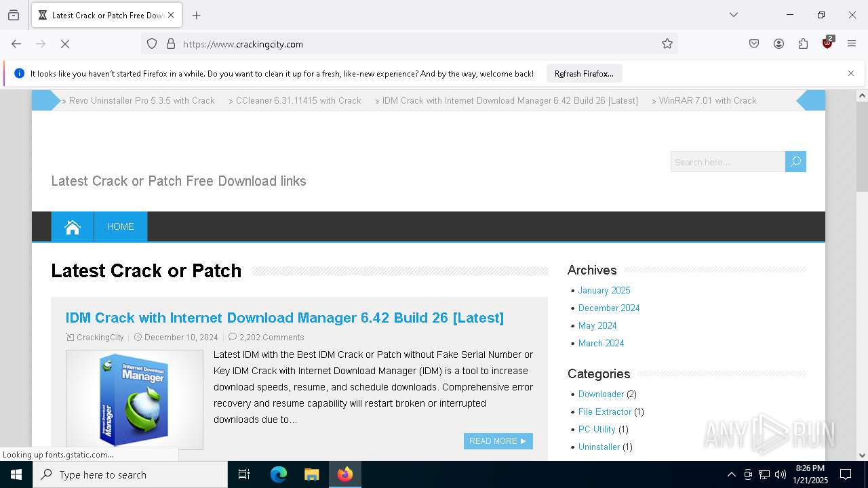The height and width of the screenshot is (488, 868).
Task: List all tabs dropdown arrow
Action: [734, 15]
